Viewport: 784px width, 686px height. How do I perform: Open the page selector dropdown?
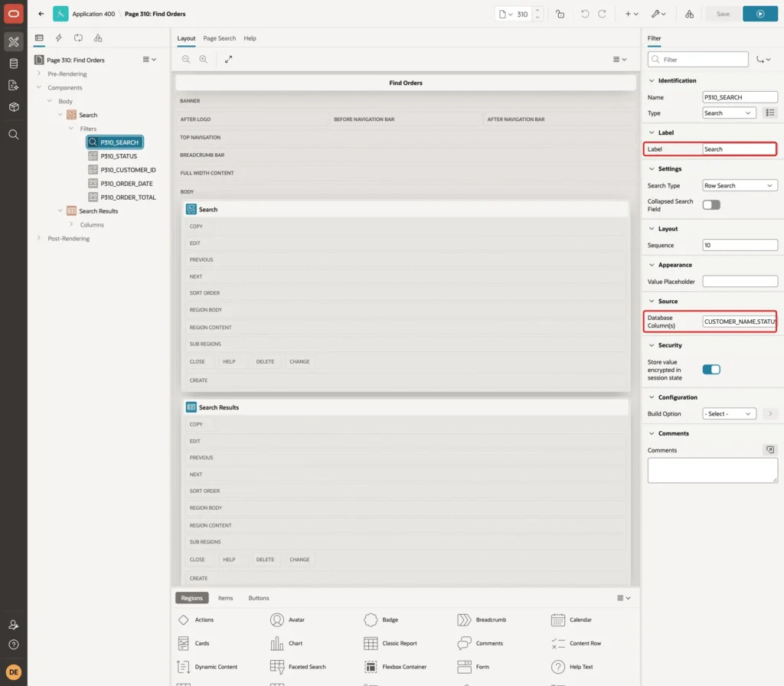pyautogui.click(x=506, y=14)
